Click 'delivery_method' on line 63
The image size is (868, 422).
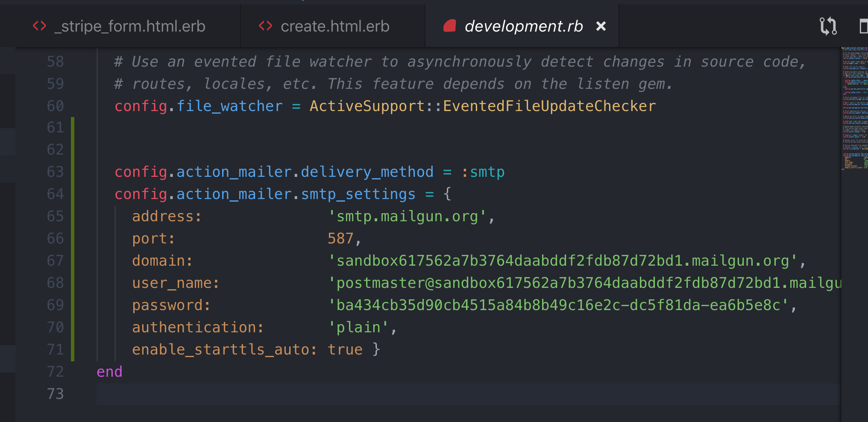(x=367, y=172)
